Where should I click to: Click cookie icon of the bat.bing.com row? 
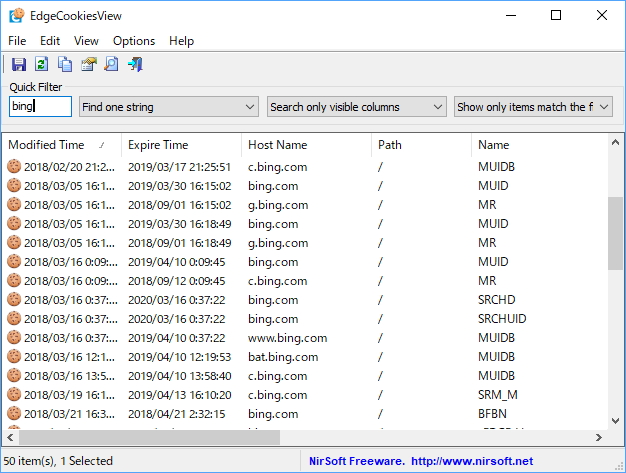14,356
